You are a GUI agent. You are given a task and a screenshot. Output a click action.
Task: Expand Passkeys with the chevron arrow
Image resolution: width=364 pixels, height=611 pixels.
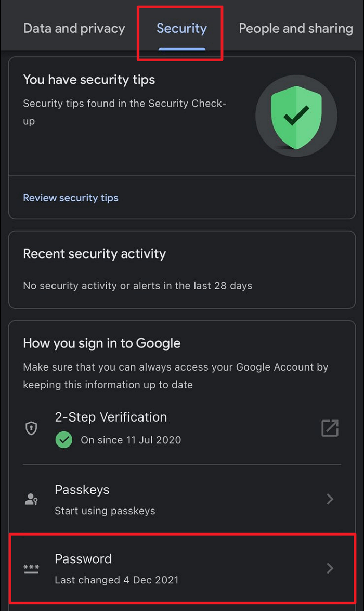click(x=330, y=500)
